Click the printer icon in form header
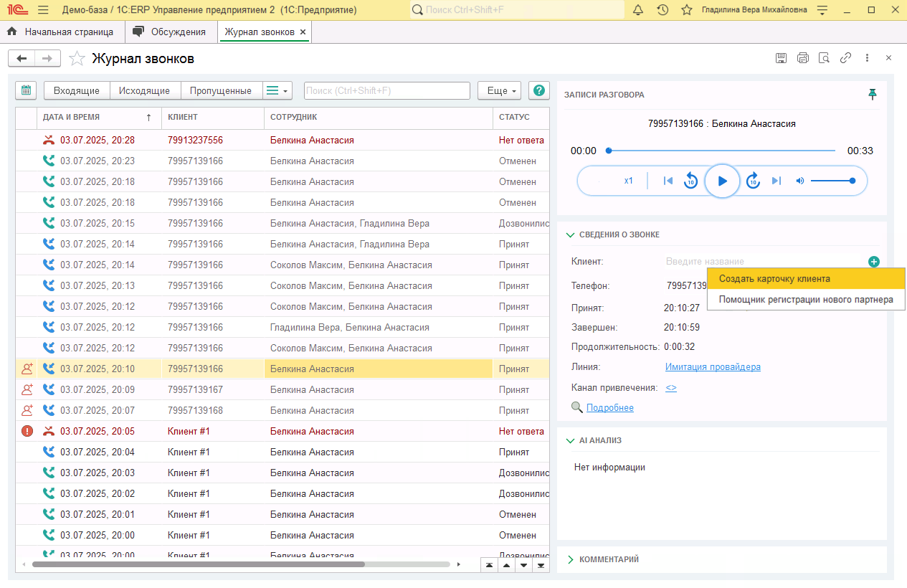This screenshot has height=588, width=907. (803, 58)
